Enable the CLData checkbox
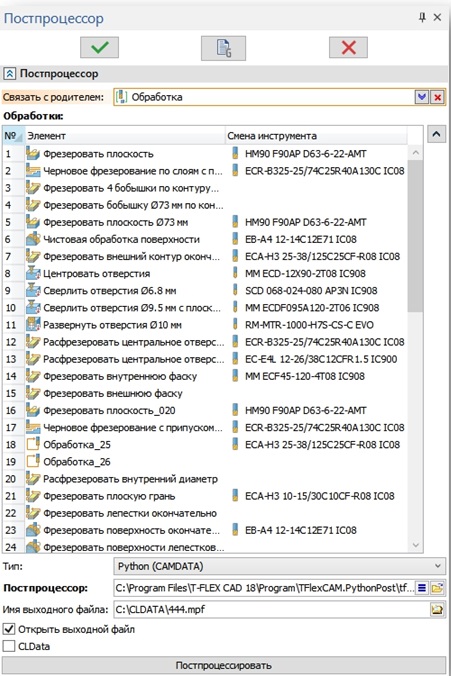Viewport: 451px width, 676px height. (9, 646)
